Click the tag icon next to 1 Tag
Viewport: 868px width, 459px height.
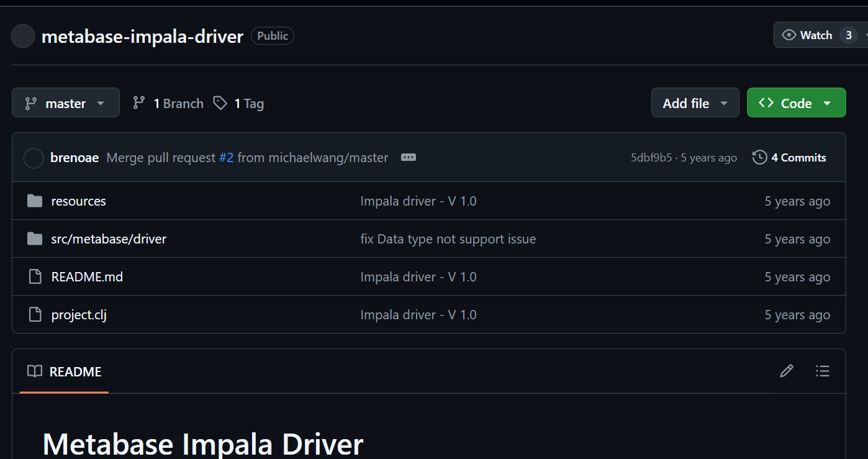[x=220, y=103]
